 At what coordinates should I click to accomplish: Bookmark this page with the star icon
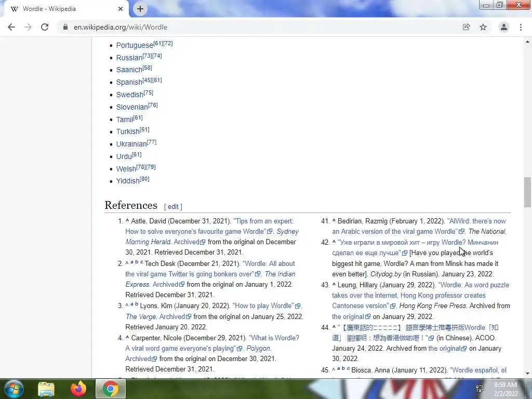483,27
